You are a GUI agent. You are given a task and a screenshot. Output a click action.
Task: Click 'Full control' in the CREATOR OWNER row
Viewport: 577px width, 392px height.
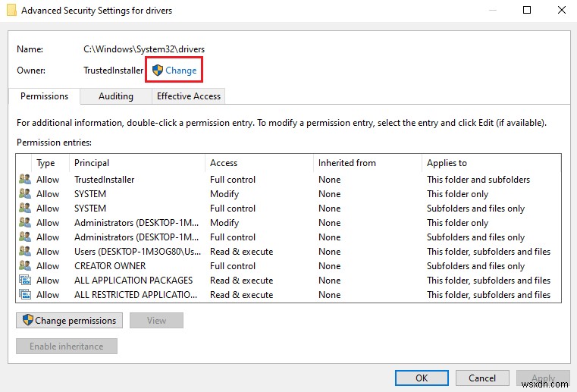click(233, 265)
